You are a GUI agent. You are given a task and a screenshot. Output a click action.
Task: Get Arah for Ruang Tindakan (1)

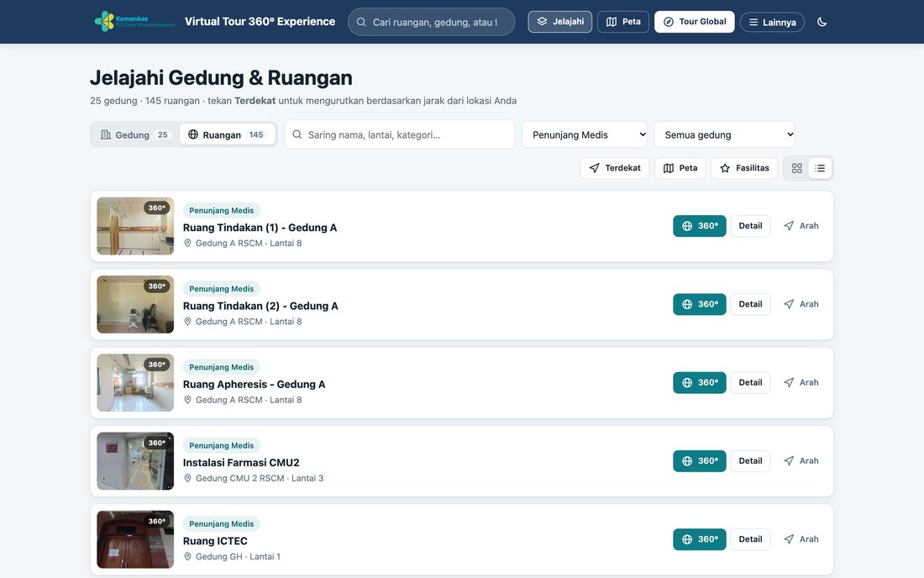pos(801,226)
